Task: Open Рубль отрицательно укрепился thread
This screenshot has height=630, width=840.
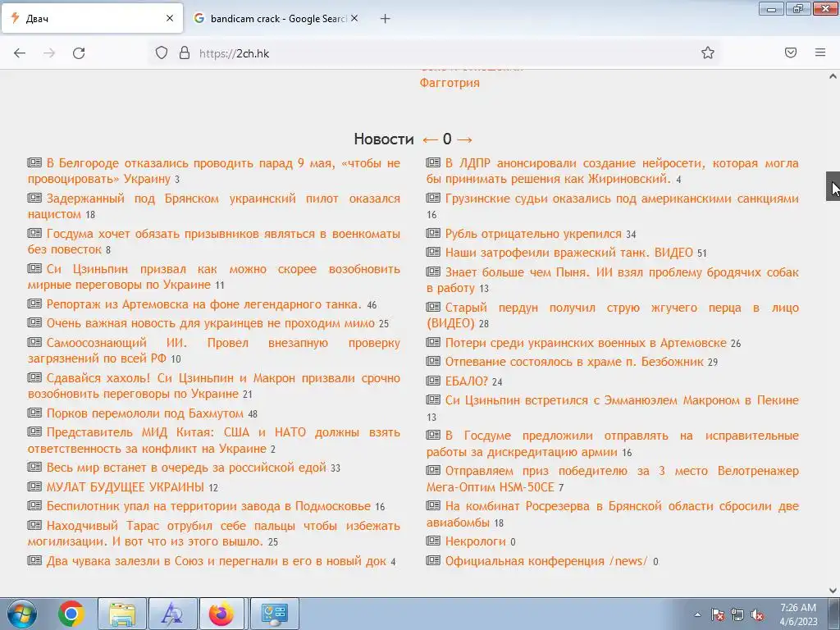Action: 533,234
